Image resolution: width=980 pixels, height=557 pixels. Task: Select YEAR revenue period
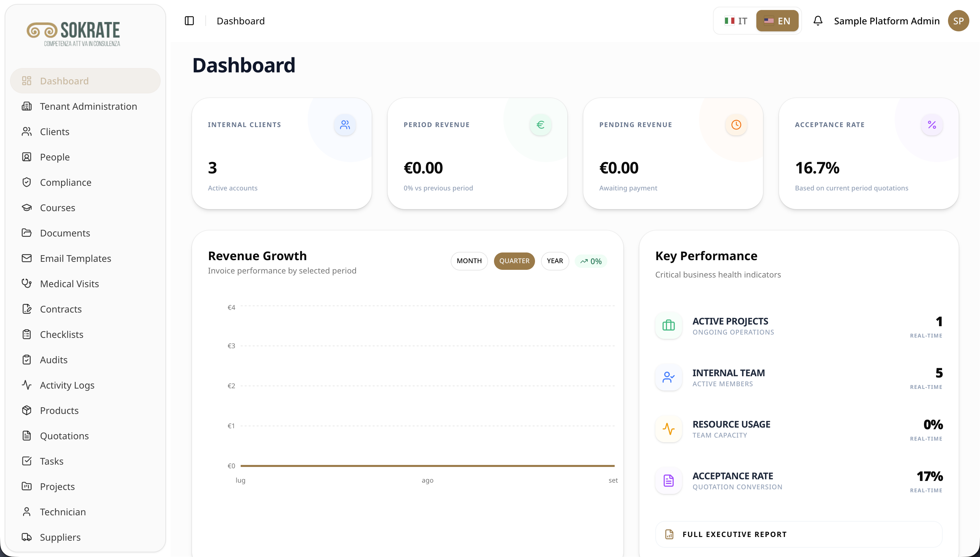tap(555, 261)
